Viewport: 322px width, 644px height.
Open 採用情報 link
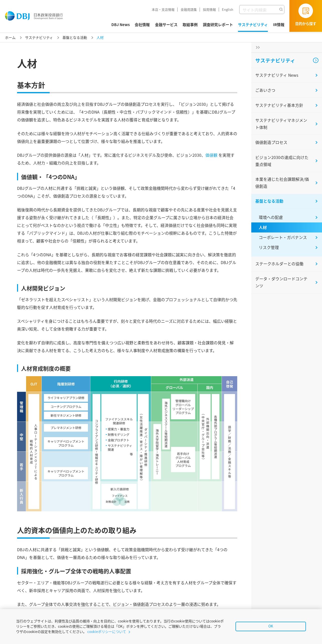pyautogui.click(x=209, y=10)
